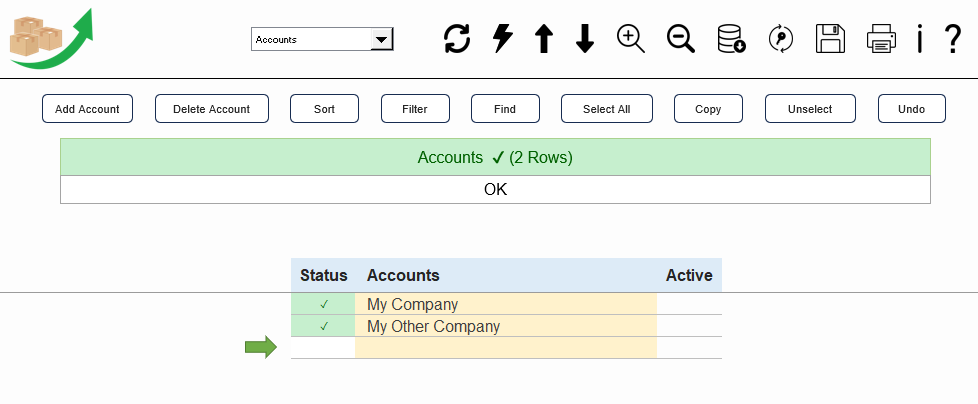Viewport: 978px width, 404px height.
Task: Click the Find button
Action: coord(505,109)
